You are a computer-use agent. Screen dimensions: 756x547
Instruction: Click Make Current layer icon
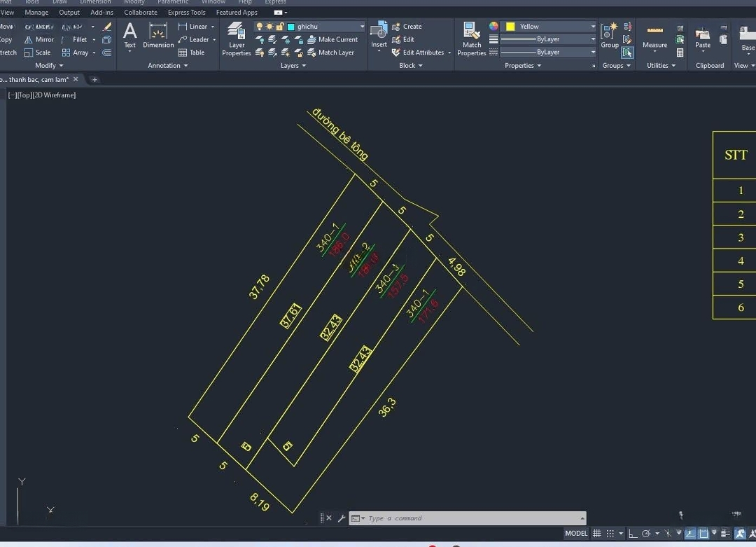(x=332, y=39)
